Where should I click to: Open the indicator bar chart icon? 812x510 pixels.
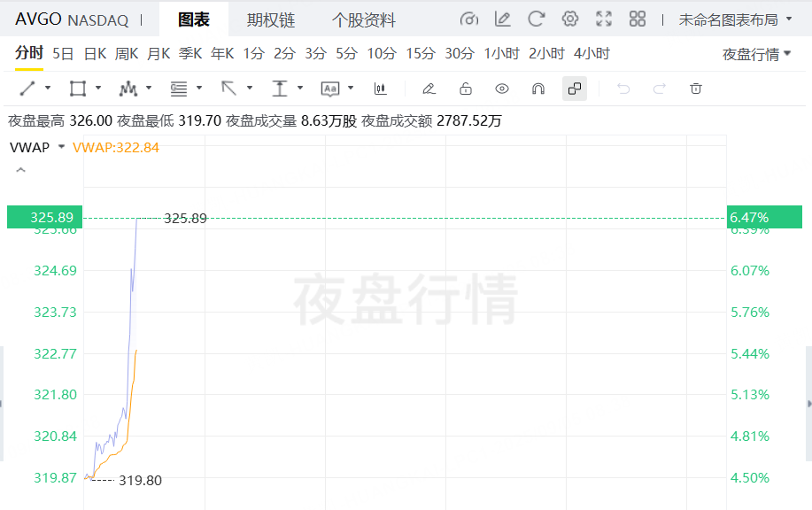(381, 89)
